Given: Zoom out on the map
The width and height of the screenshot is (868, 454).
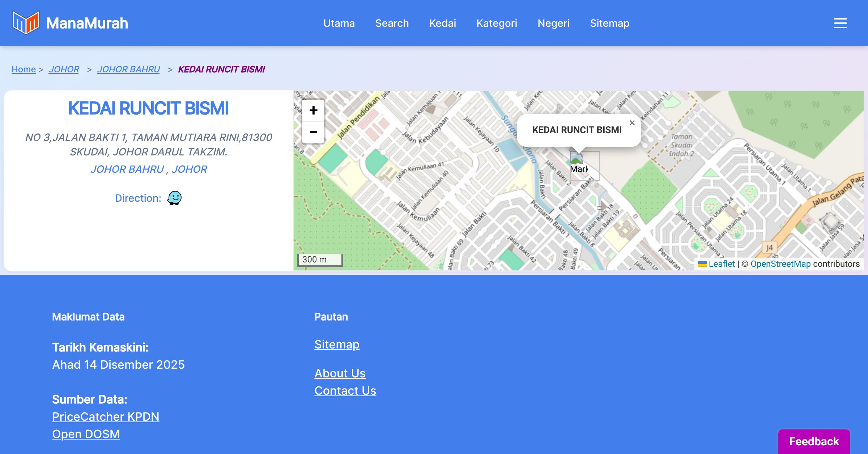Looking at the screenshot, I should point(313,132).
